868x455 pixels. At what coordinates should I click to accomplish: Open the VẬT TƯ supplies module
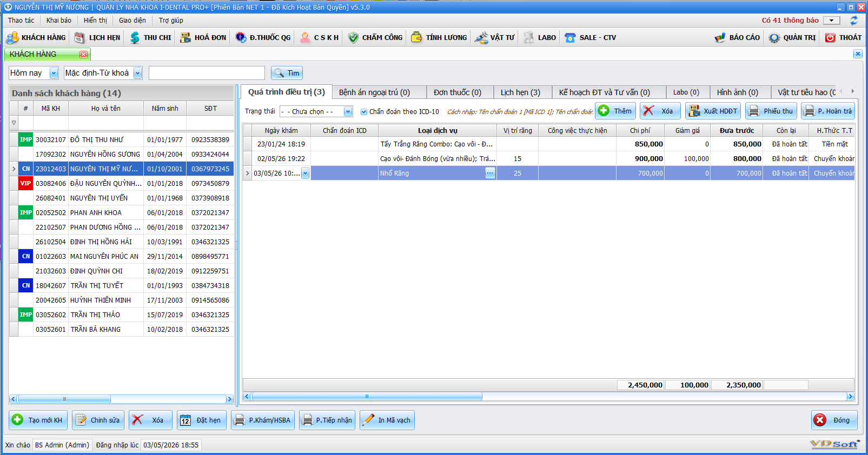click(x=495, y=37)
